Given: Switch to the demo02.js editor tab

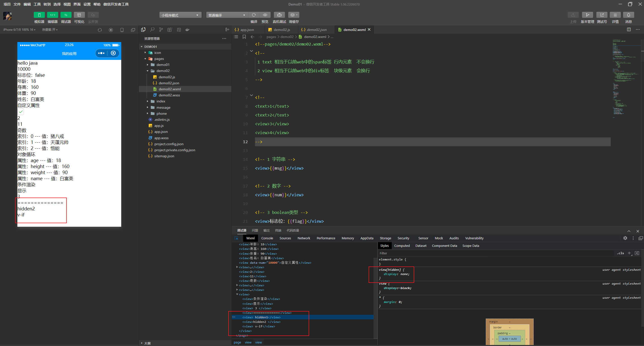Looking at the screenshot, I should pyautogui.click(x=282, y=30).
